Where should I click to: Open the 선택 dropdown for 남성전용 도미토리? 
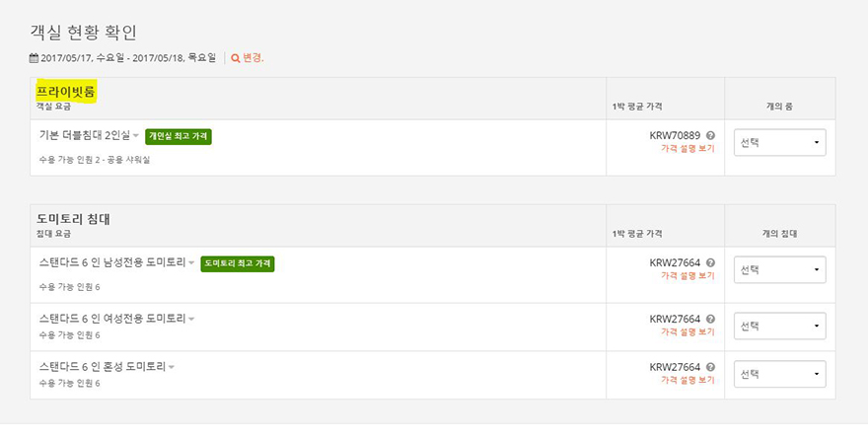[x=779, y=270]
